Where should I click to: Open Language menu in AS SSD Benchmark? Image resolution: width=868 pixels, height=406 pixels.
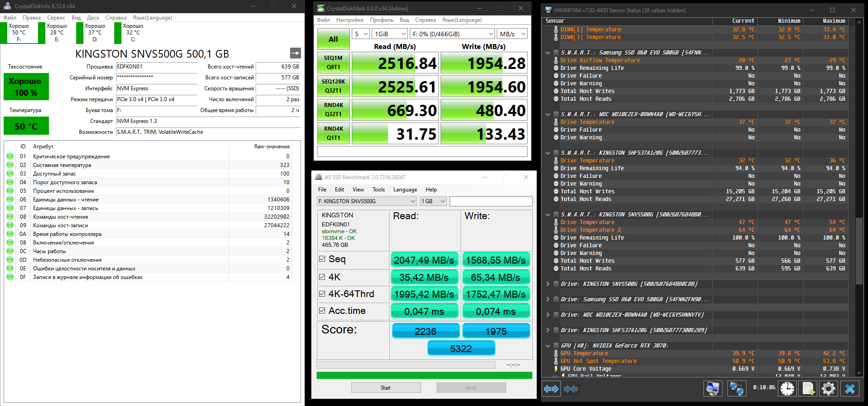point(405,190)
